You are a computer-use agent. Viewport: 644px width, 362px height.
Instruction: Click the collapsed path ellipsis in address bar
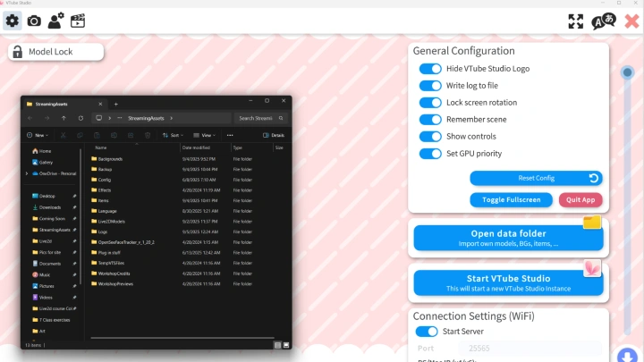pos(120,118)
